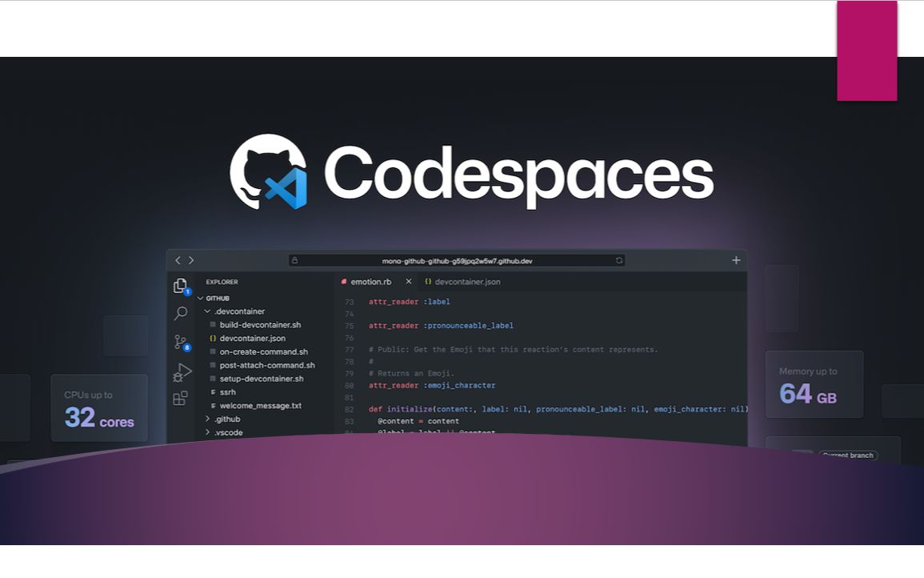Screen dimensions: 924x578
Task: Open the Search magnifier icon in activity bar
Action: [x=180, y=313]
